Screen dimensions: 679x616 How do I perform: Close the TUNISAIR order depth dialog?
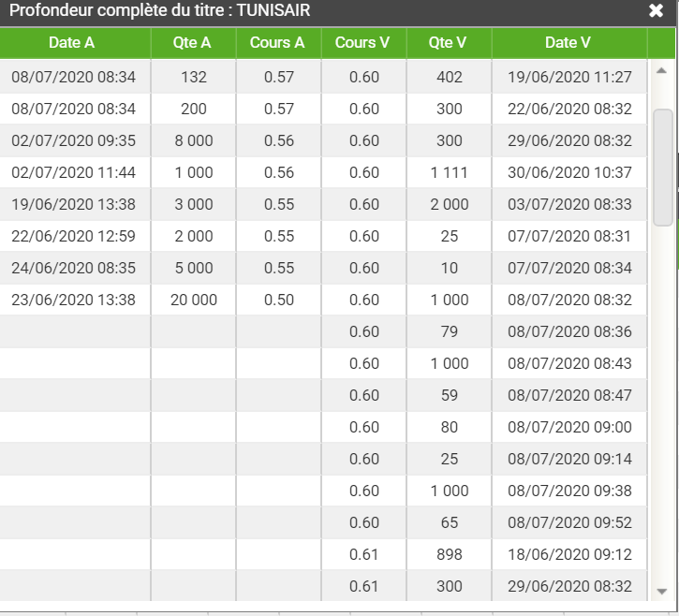tap(656, 10)
